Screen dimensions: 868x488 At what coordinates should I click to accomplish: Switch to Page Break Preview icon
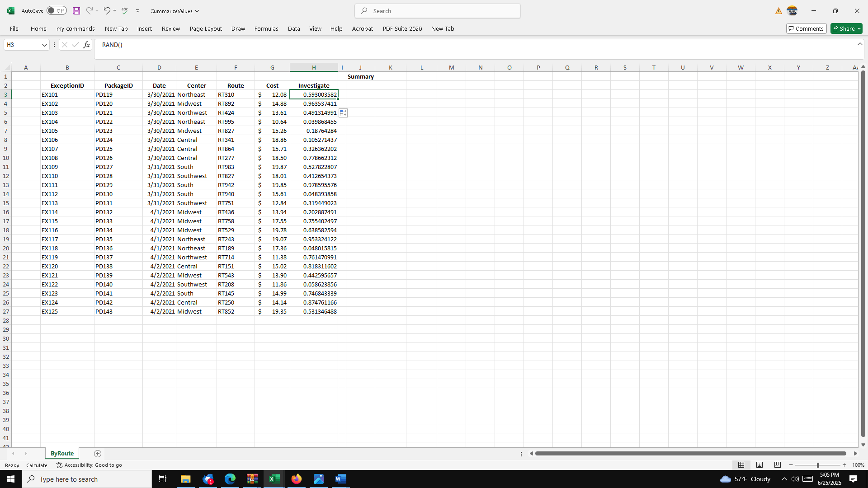(x=778, y=465)
